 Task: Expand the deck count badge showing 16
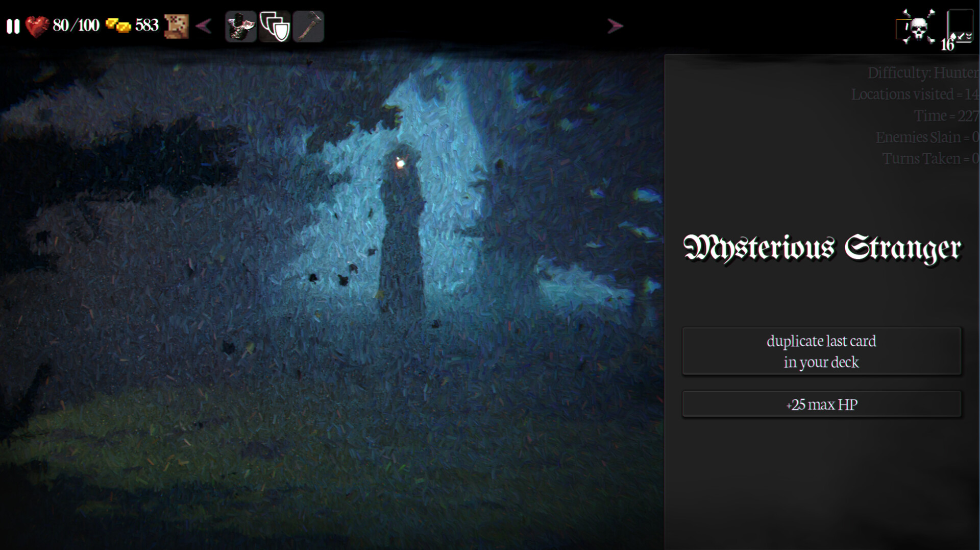click(947, 45)
